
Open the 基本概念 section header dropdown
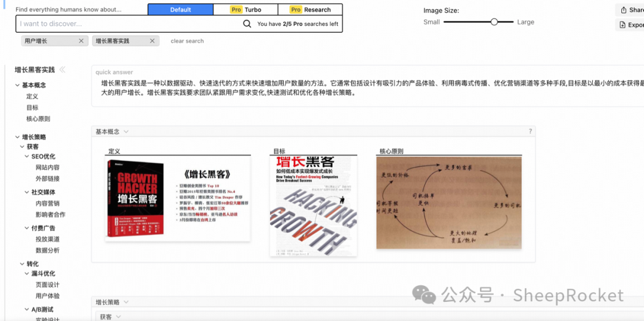coord(126,131)
